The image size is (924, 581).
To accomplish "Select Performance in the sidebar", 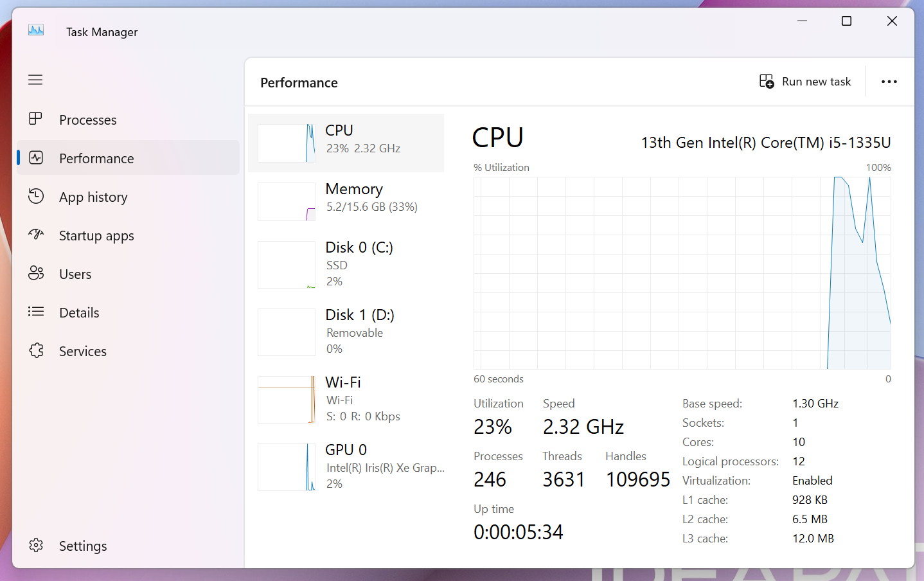I will (x=128, y=158).
